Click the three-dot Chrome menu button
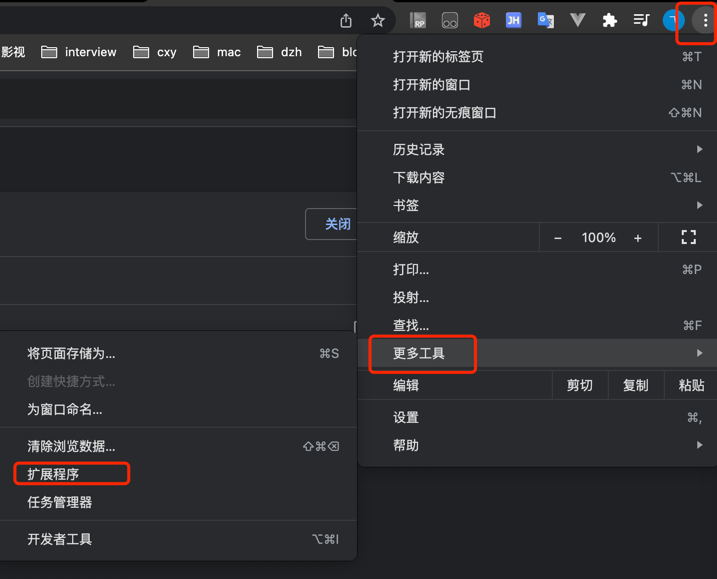The image size is (717, 579). (x=705, y=21)
